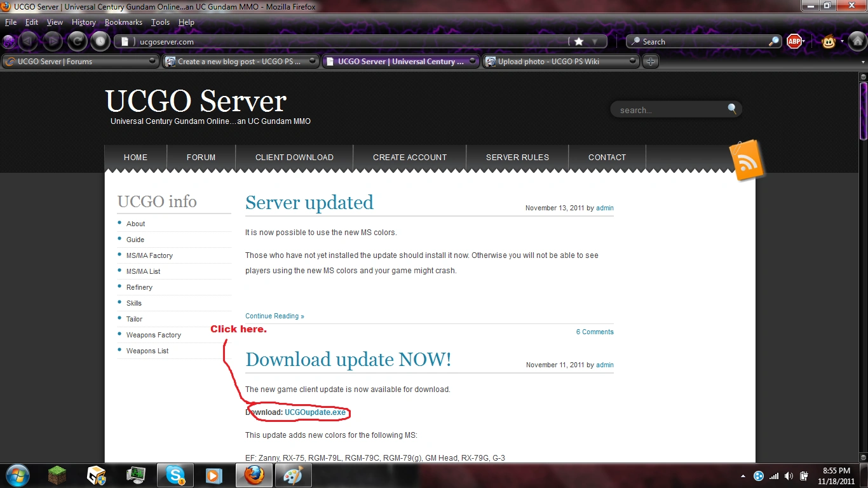Click the power plug tray icon
The image size is (868, 488).
[x=804, y=476]
